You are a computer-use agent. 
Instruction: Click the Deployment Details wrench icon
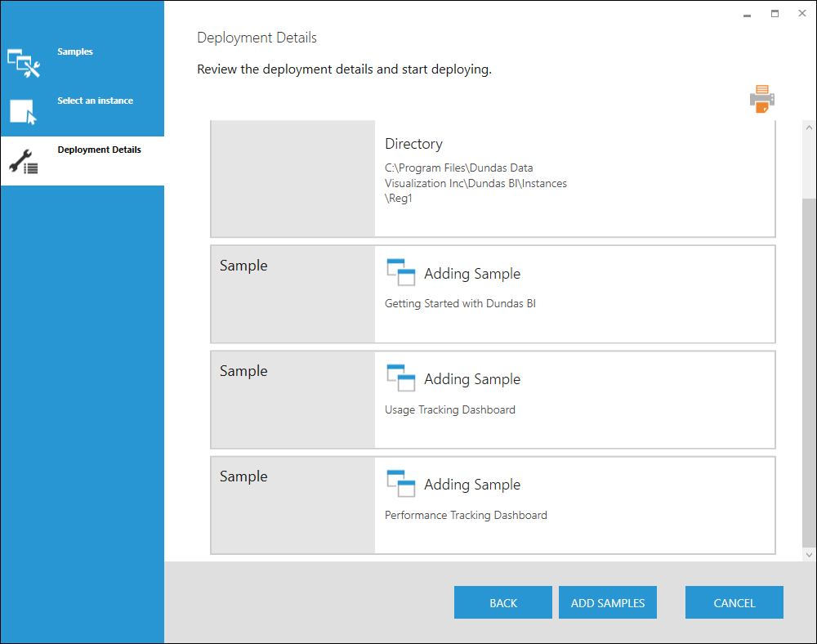(24, 162)
